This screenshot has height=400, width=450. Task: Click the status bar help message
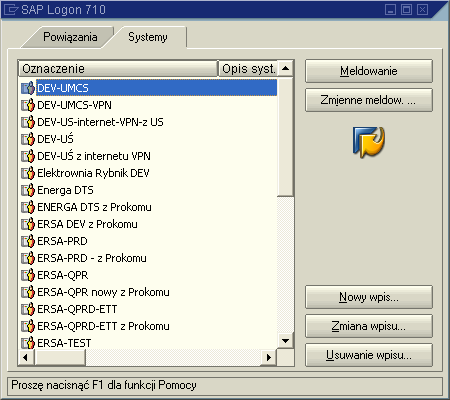[104, 385]
